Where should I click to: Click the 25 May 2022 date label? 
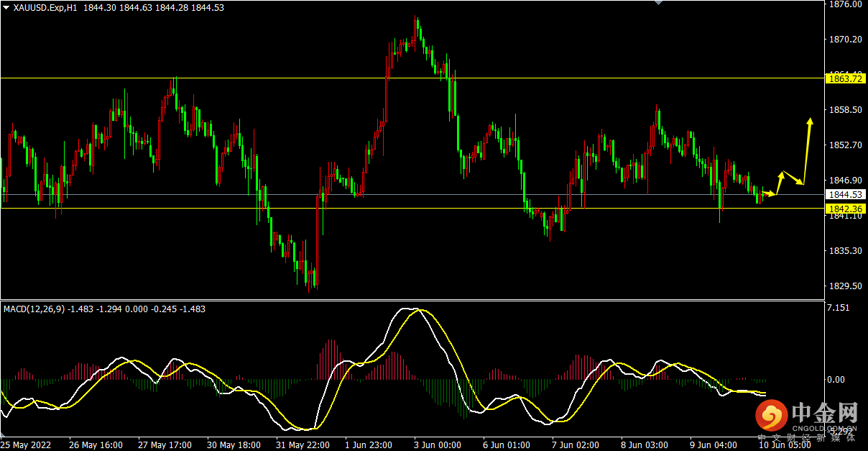click(26, 445)
